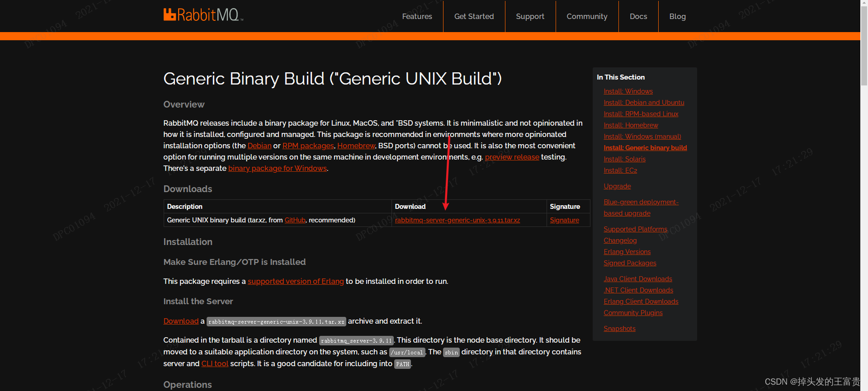Screen dimensions: 868x391
Task: Follow the RPM packages link
Action: click(x=308, y=146)
